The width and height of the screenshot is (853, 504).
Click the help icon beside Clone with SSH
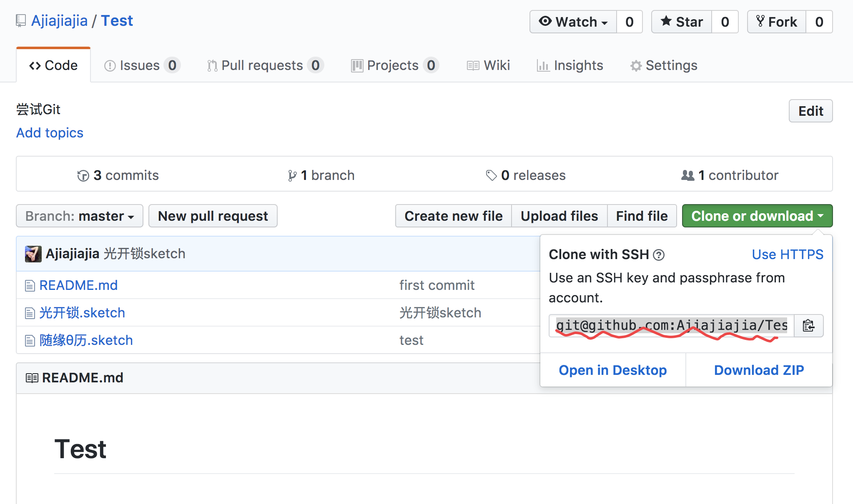pyautogui.click(x=659, y=254)
